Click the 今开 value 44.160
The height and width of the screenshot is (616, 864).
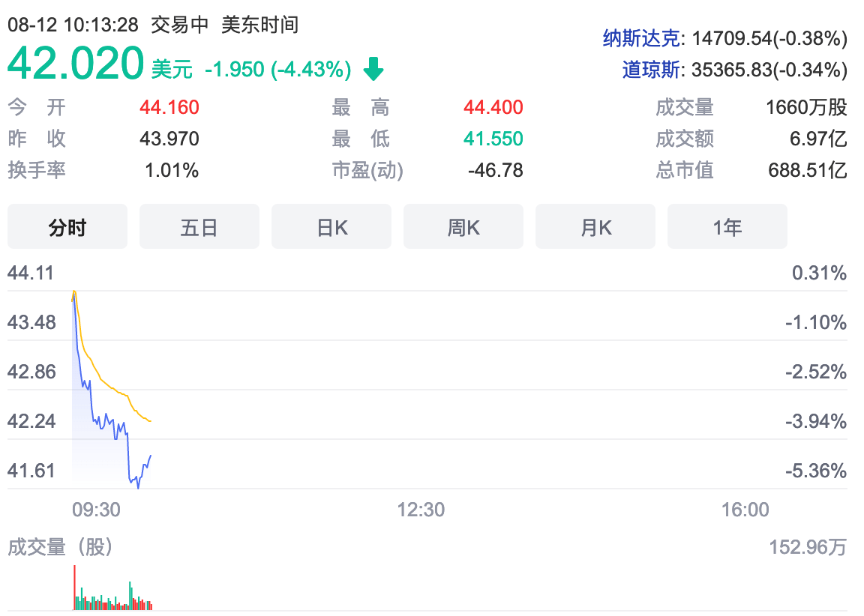click(169, 108)
